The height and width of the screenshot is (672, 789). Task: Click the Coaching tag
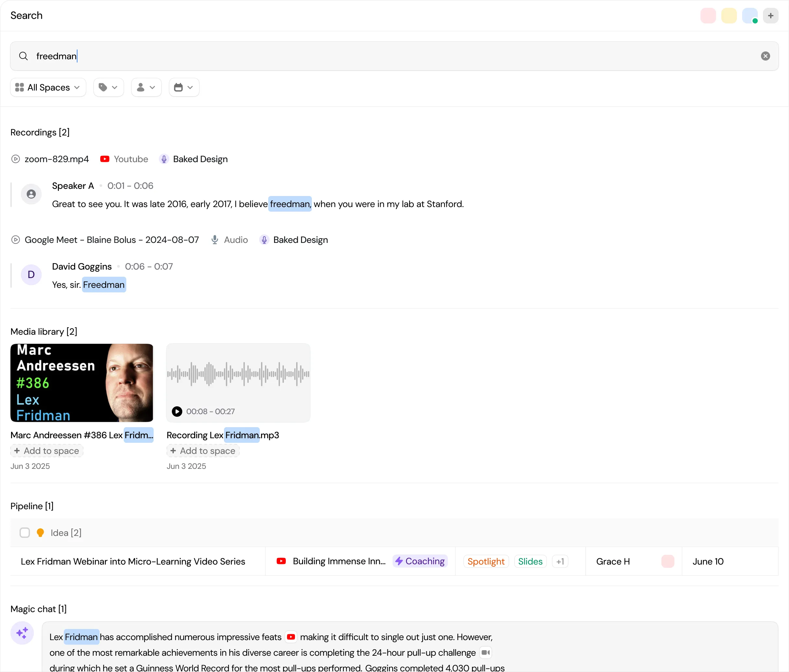point(420,561)
